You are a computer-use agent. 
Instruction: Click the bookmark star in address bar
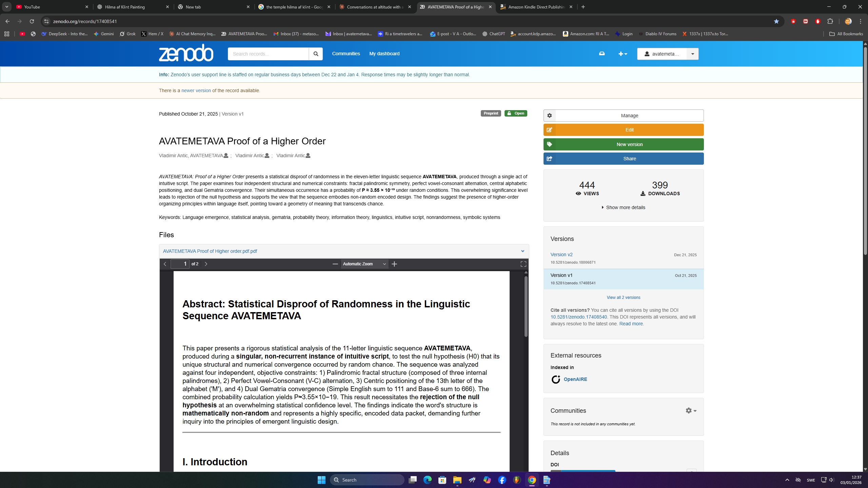[x=776, y=21]
